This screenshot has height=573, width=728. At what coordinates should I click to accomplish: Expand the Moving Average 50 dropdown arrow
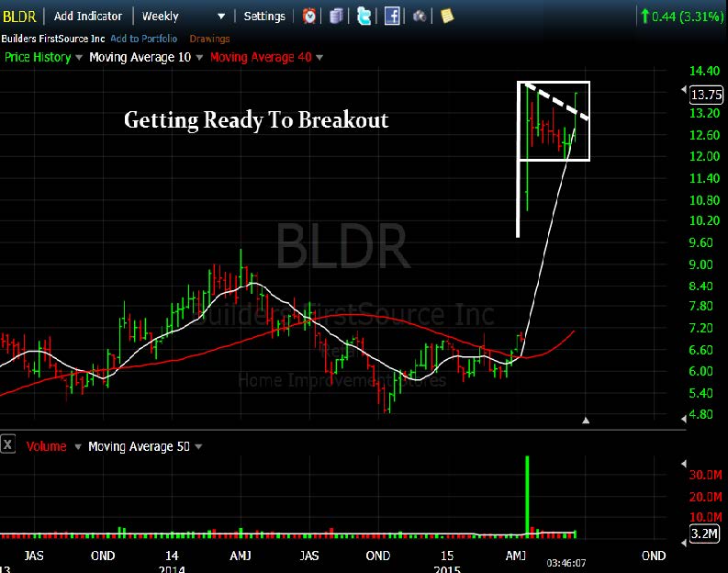[x=198, y=446]
